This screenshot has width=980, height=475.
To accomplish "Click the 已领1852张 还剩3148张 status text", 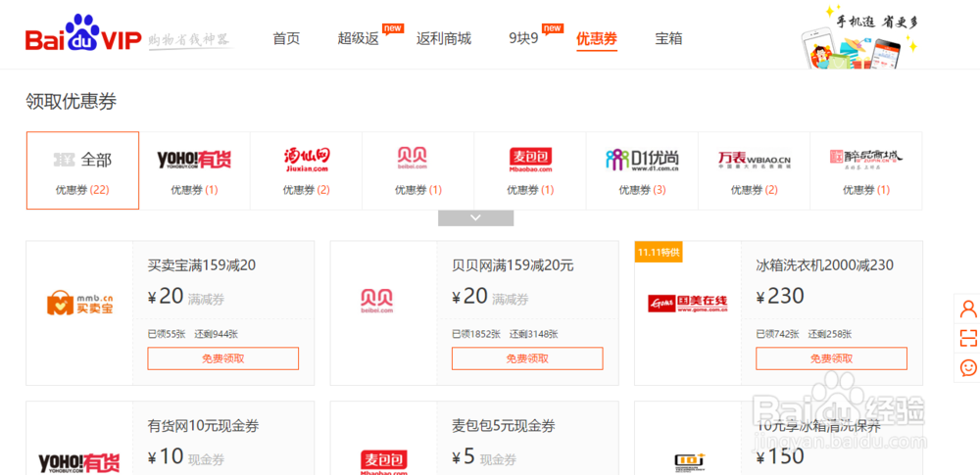I will 505,334.
